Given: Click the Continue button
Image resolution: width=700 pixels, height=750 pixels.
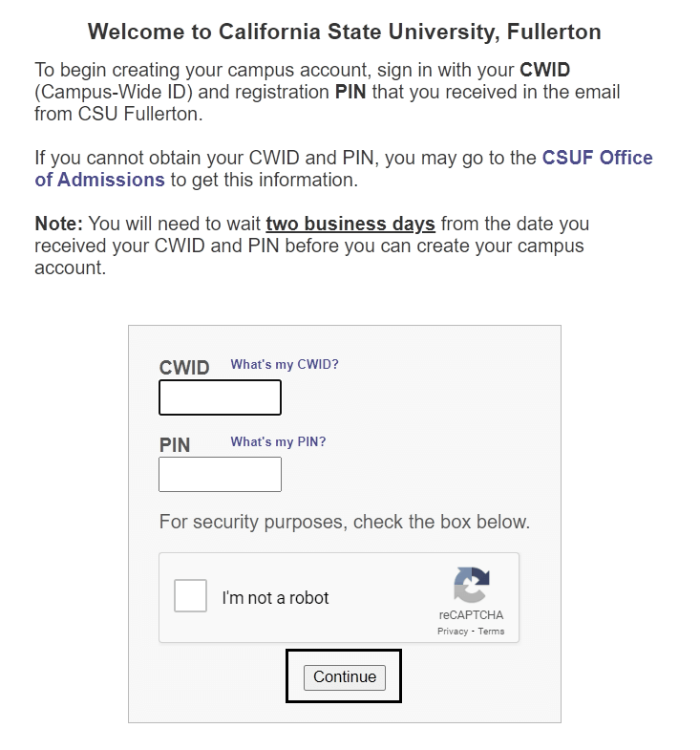Looking at the screenshot, I should tap(344, 677).
